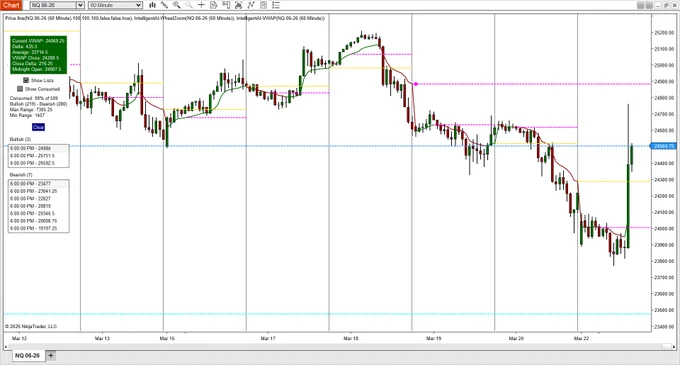The image size is (680, 365).
Task: Select bullish level 6:00:00 PM - 25751.5
Action: click(38, 156)
